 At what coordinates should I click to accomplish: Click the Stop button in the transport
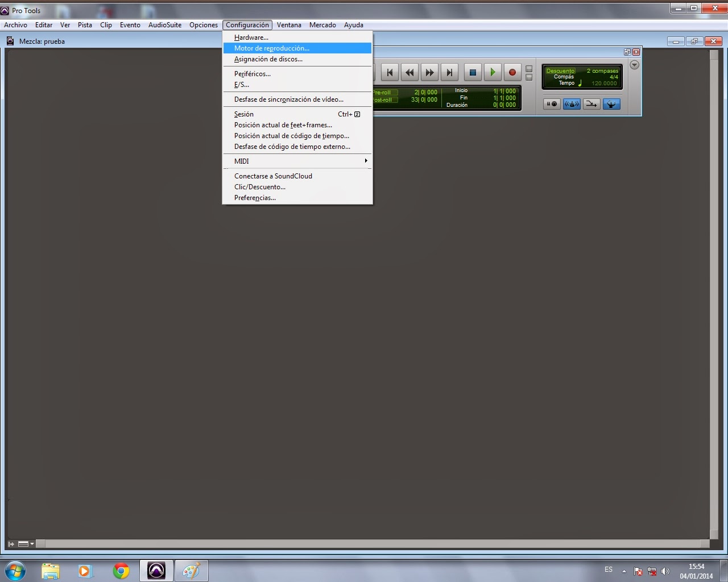click(x=473, y=72)
